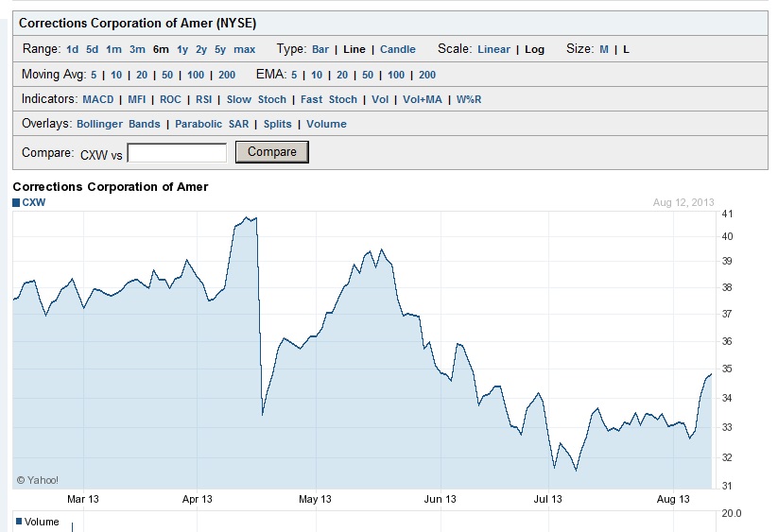778x532 pixels.
Task: Select Log scale option
Action: click(534, 49)
